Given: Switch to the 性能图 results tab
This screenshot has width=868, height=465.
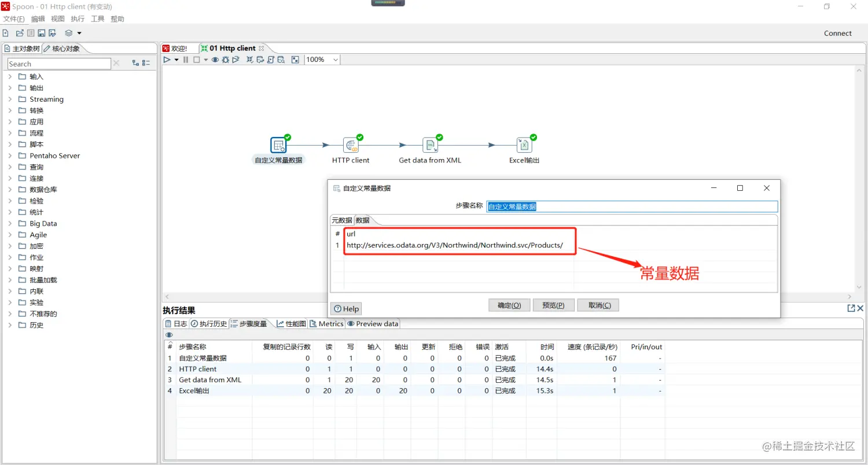Looking at the screenshot, I should click(291, 324).
